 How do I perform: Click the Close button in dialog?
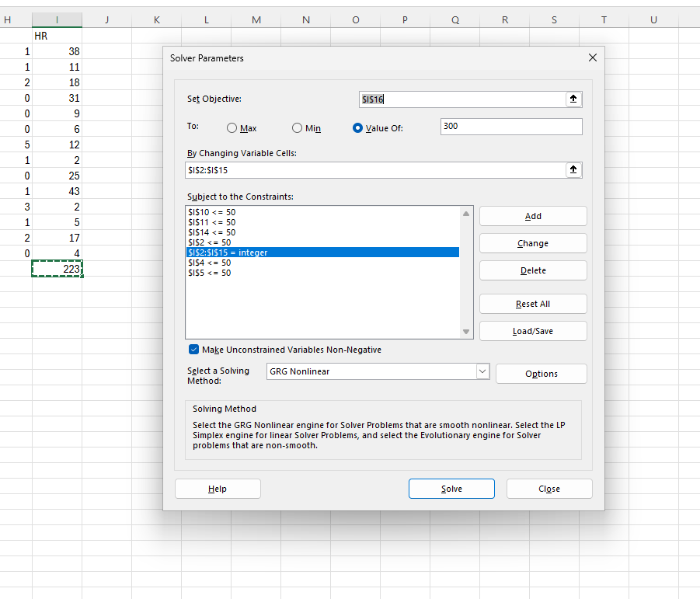click(x=549, y=489)
